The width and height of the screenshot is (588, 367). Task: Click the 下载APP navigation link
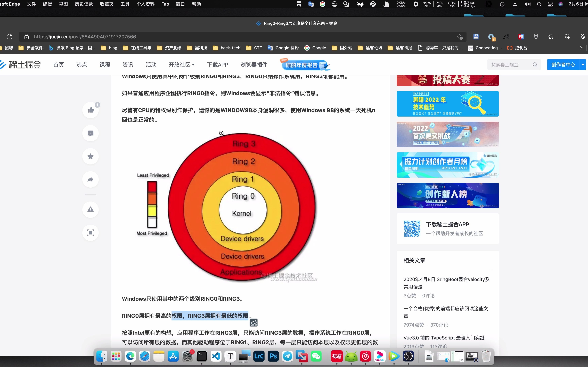(217, 65)
